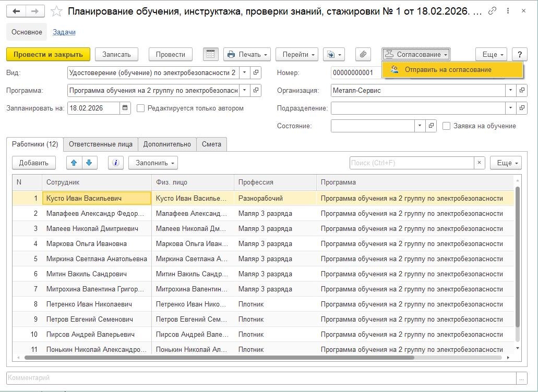
Task: Copy link using the chain icon
Action: 493,11
